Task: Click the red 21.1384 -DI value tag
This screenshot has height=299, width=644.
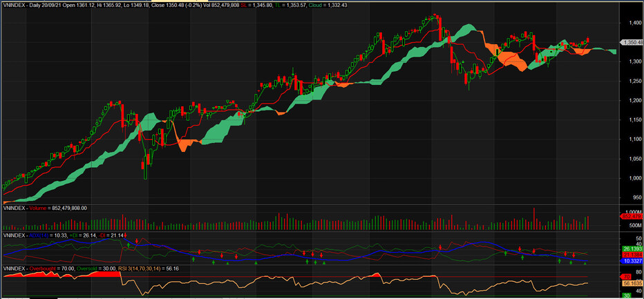Action: click(x=633, y=255)
